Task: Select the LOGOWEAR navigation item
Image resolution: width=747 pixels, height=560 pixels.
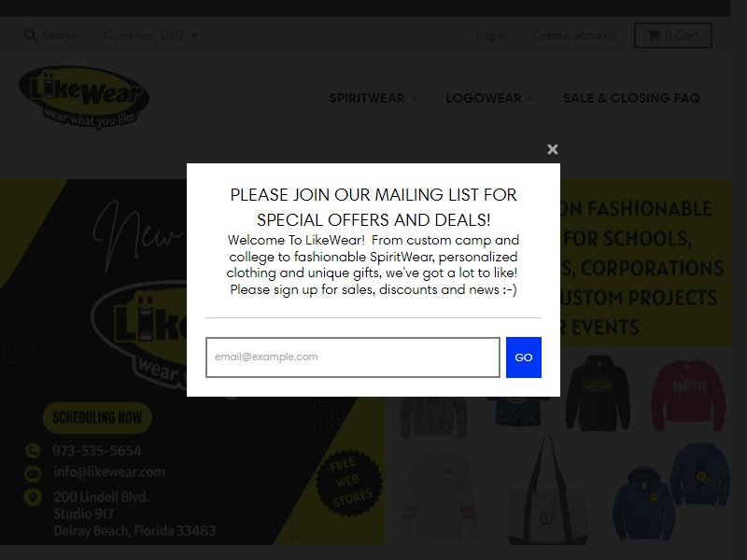Action: click(484, 98)
